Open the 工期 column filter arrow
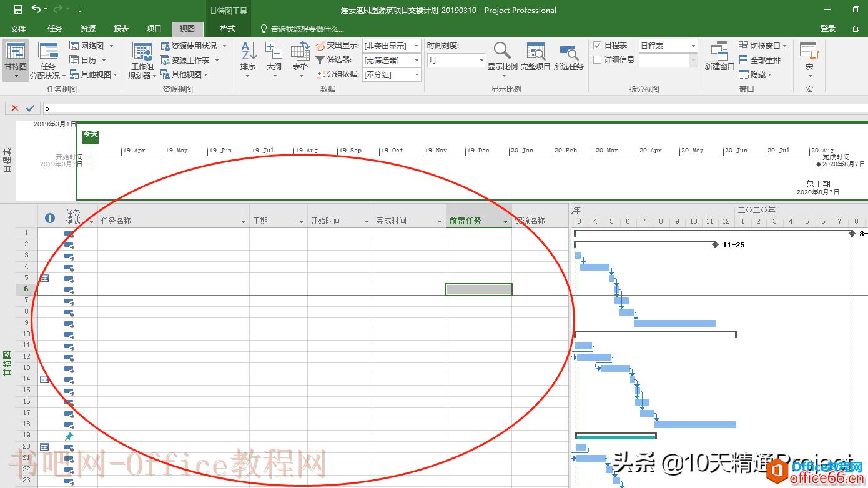868x488 pixels. tap(301, 222)
